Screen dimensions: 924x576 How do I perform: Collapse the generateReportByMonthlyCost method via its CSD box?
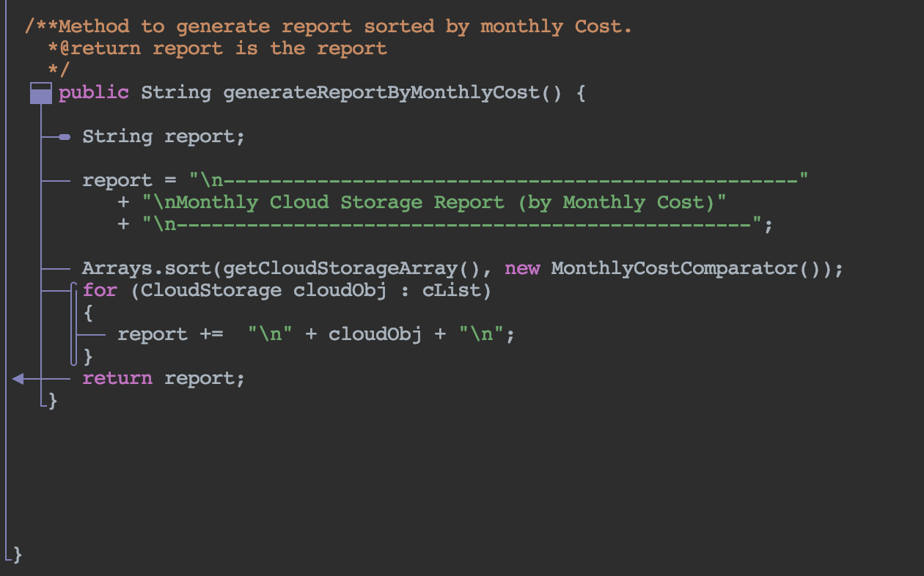[x=40, y=92]
